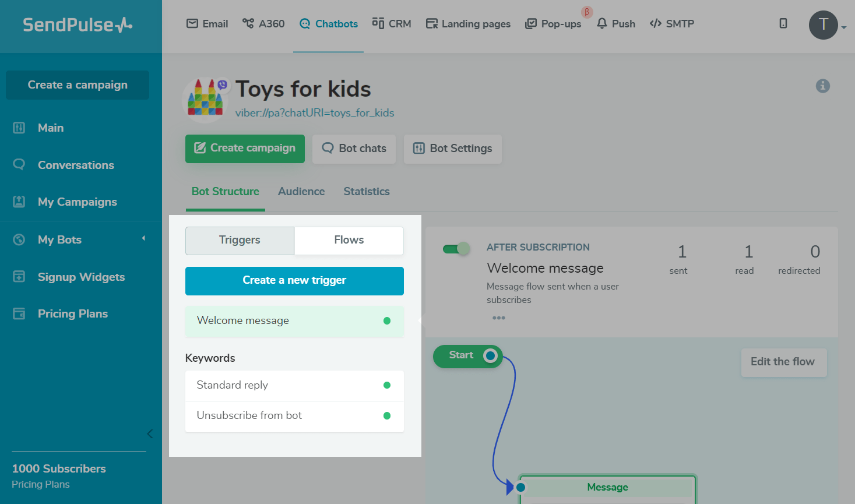Expand the My Bots sidebar submenu

point(143,239)
